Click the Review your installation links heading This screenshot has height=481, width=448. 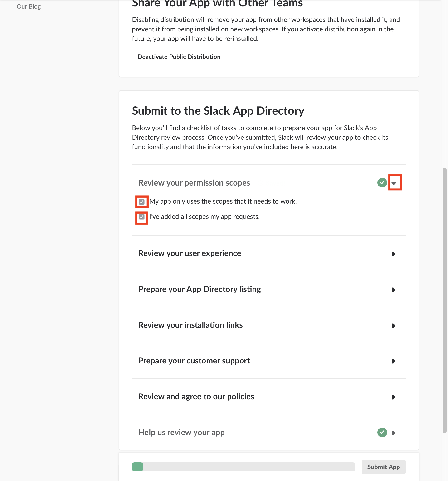coord(190,325)
